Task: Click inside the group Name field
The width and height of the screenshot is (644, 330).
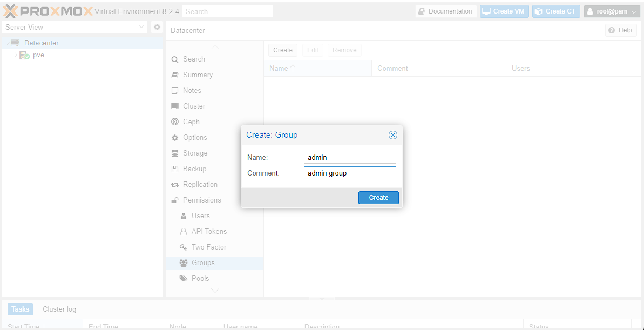Action: tap(350, 157)
